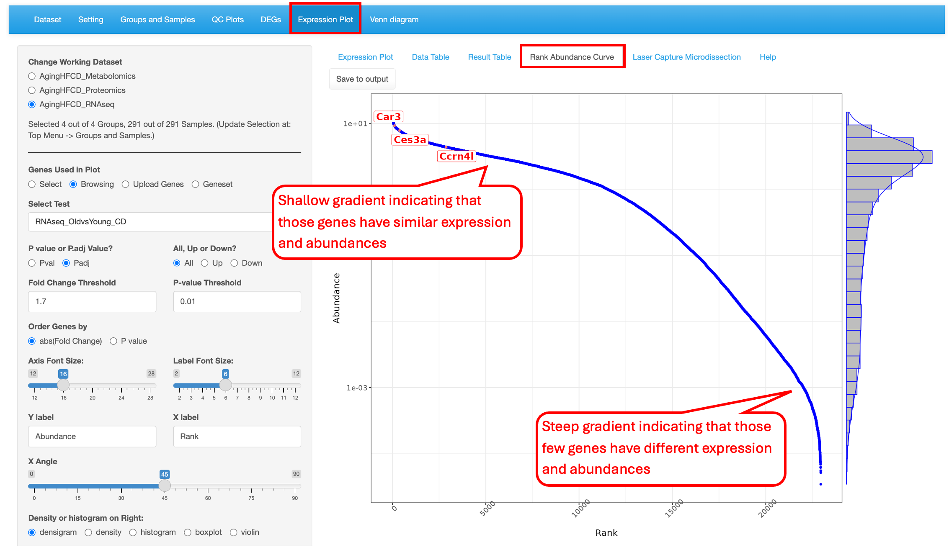
Task: Select histogram on right option
Action: point(133,532)
